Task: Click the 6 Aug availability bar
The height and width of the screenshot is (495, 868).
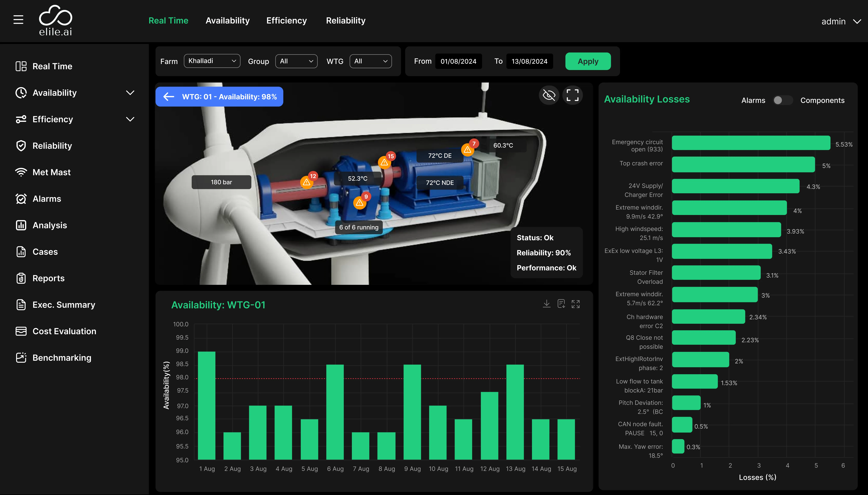Action: 335,412
